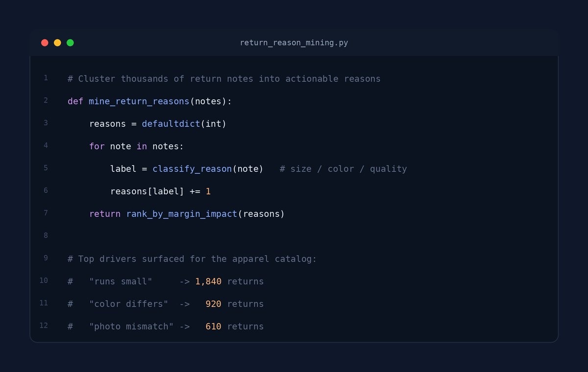Click the 'for' keyword on line 4
Image resolution: width=588 pixels, height=372 pixels.
click(97, 146)
